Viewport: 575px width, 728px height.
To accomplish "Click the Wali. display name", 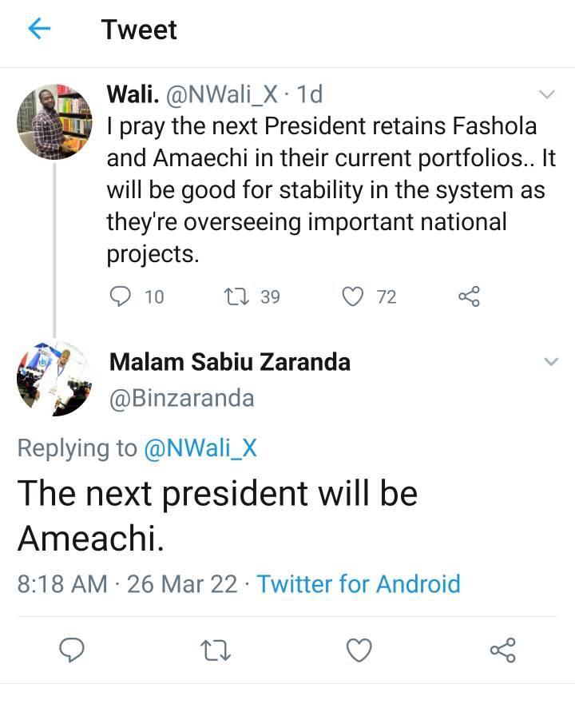I will [132, 95].
